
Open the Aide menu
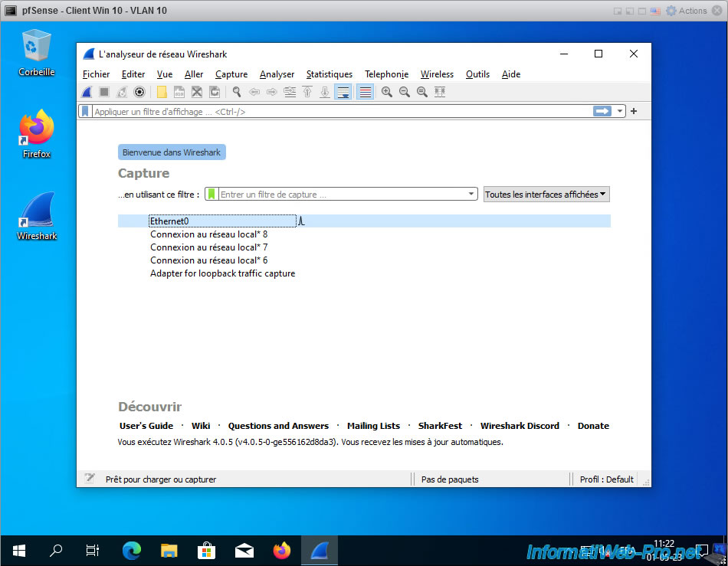coord(510,74)
